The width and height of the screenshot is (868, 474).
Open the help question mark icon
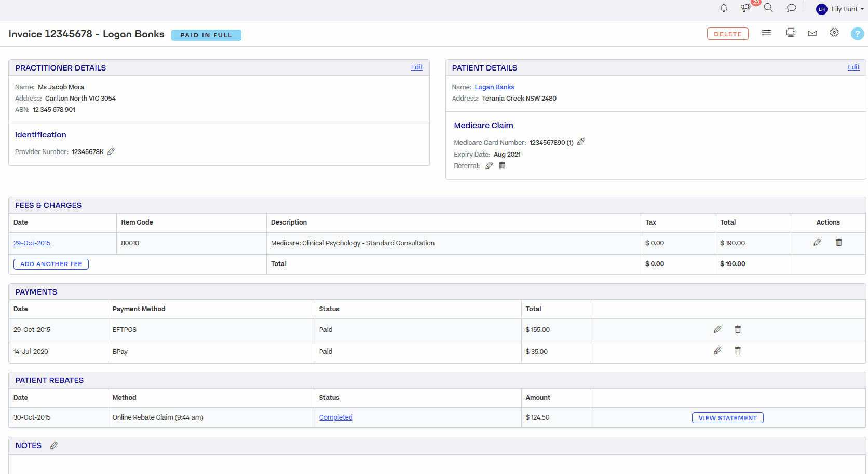[857, 34]
